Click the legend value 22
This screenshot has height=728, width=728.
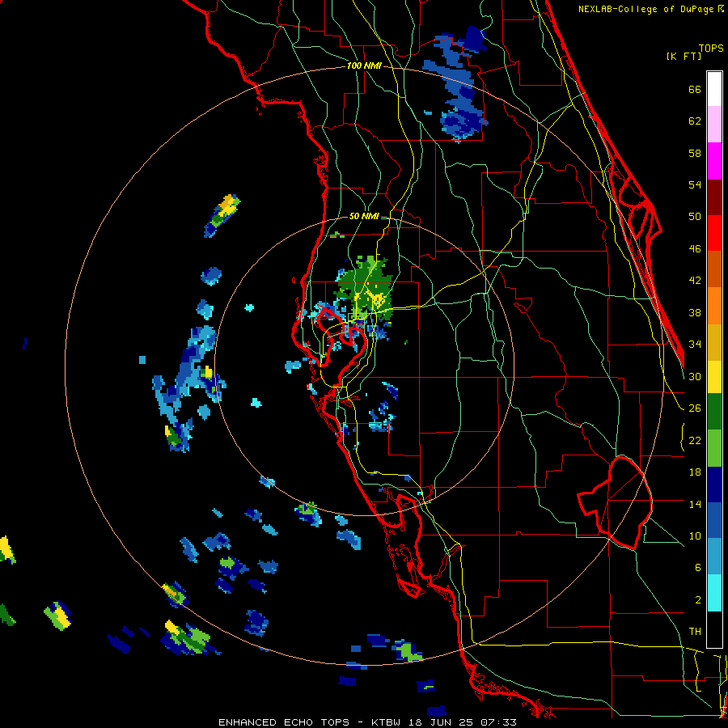click(x=695, y=440)
